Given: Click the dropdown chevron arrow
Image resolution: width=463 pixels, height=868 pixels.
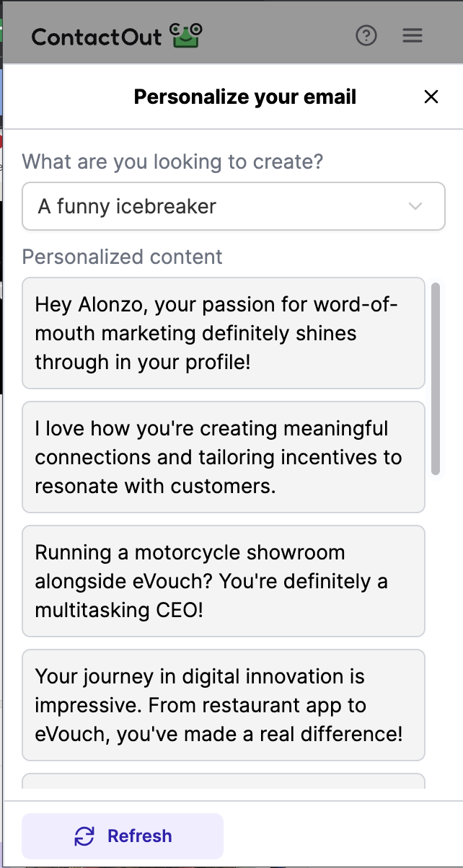Looking at the screenshot, I should click(x=415, y=206).
